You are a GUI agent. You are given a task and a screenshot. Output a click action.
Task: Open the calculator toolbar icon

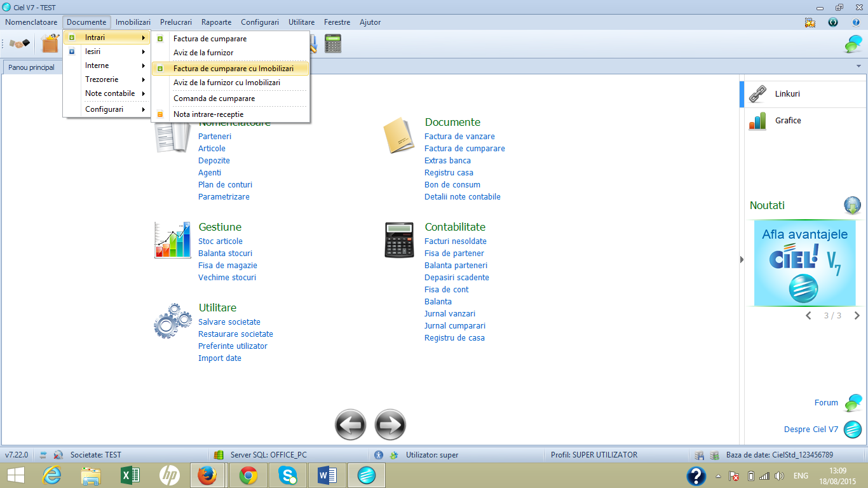click(333, 43)
